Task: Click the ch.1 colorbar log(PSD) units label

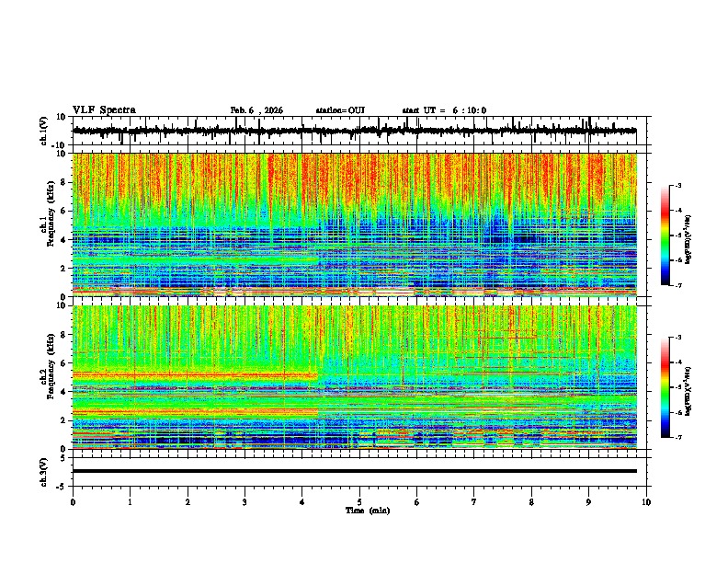Action: 688,239
